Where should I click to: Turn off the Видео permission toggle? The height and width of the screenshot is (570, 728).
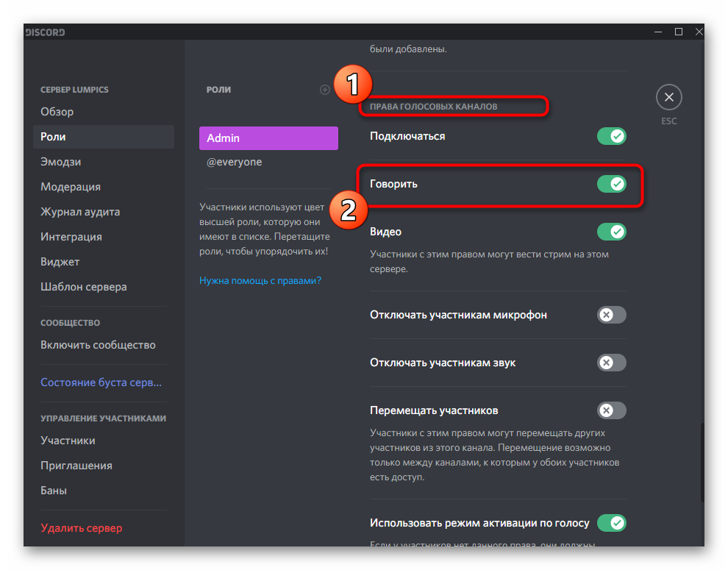[611, 232]
